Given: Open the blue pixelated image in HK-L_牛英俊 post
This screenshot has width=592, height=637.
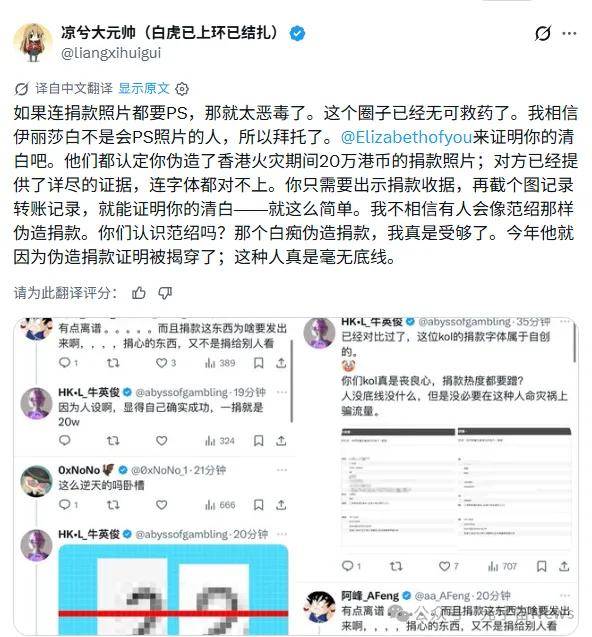Looking at the screenshot, I should [x=173, y=589].
